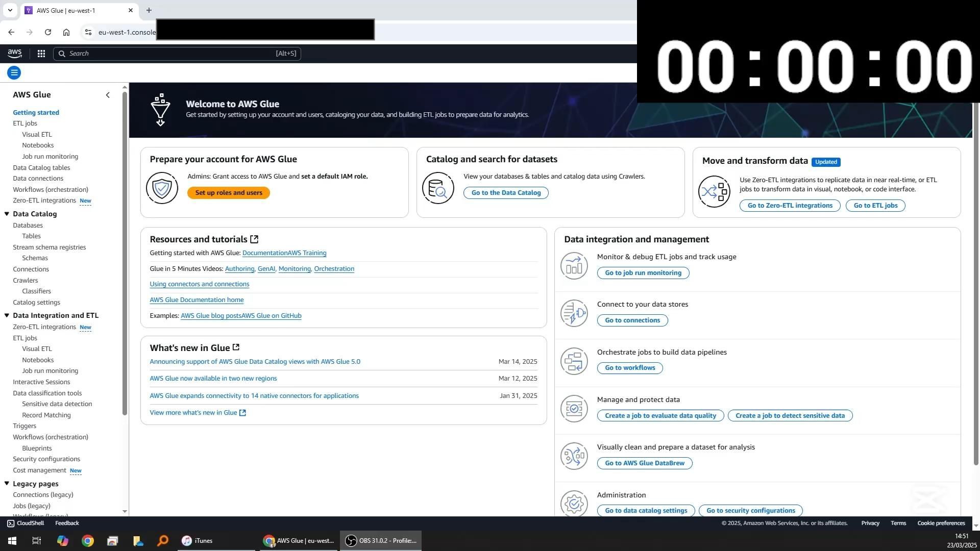Open the tab search dropdown
980x551 pixels.
[10, 10]
